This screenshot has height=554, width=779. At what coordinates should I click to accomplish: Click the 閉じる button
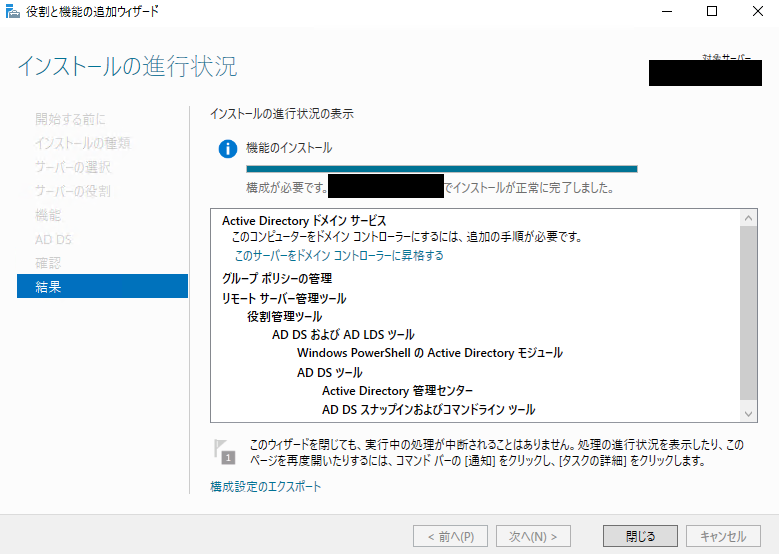tap(640, 536)
